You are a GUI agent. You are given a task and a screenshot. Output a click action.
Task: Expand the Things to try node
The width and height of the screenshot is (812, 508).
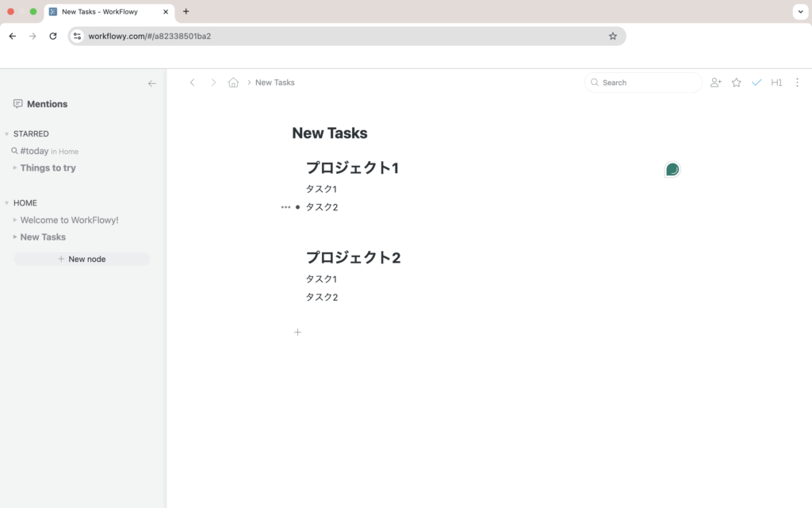(x=14, y=168)
